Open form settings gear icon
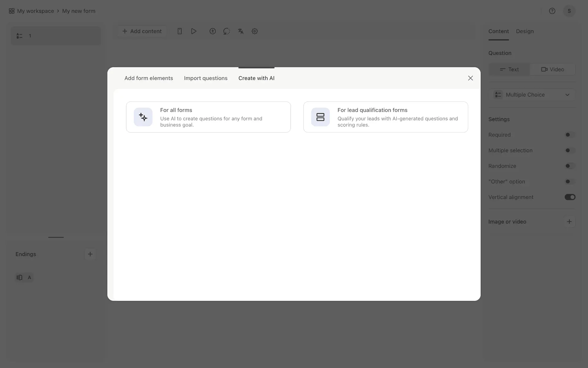 click(x=254, y=31)
